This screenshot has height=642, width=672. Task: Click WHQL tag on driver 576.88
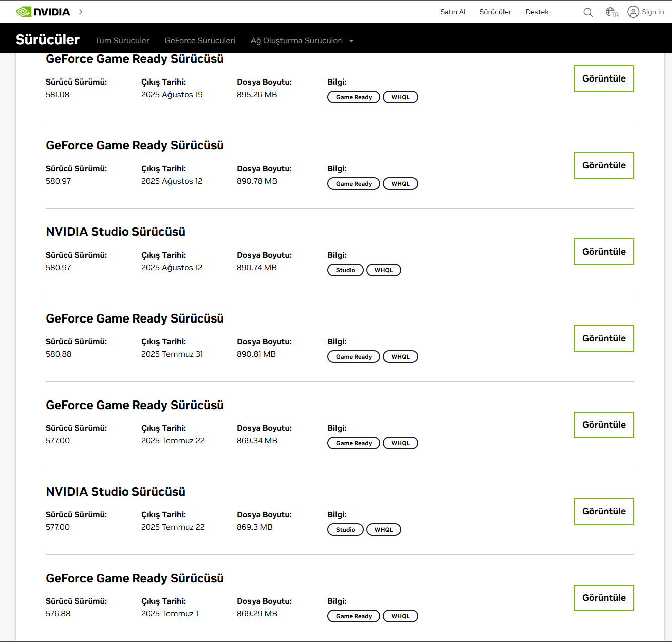point(400,616)
